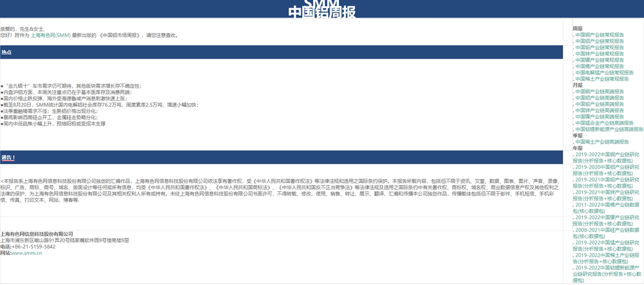Open 中国锌产业链常规报告 weekly report
644x285 pixels.
pyautogui.click(x=599, y=54)
